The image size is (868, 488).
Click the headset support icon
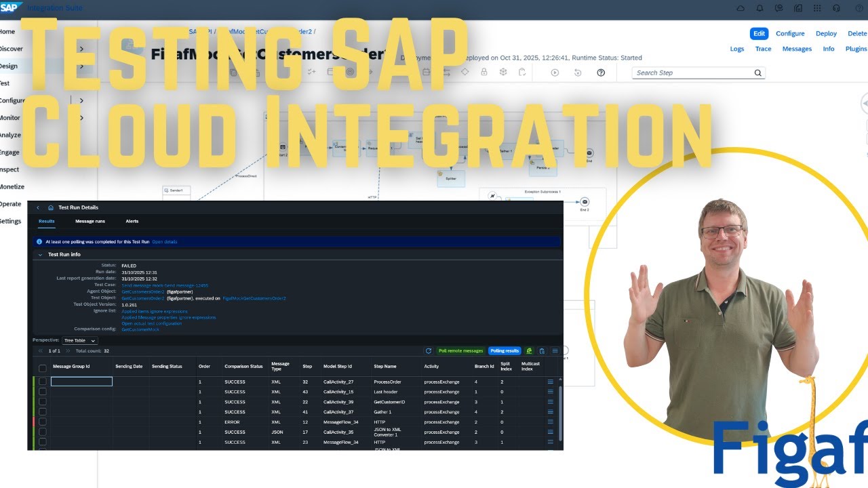pos(836,8)
